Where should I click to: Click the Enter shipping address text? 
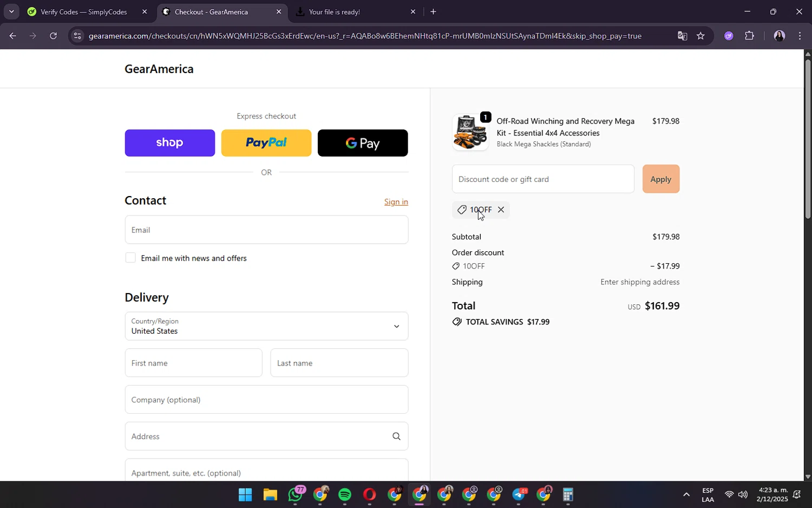click(639, 282)
